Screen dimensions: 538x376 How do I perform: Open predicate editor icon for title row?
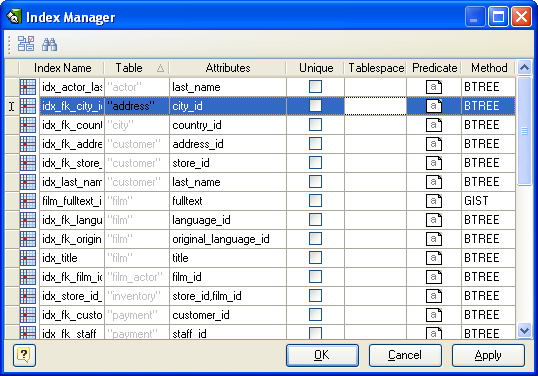point(434,258)
